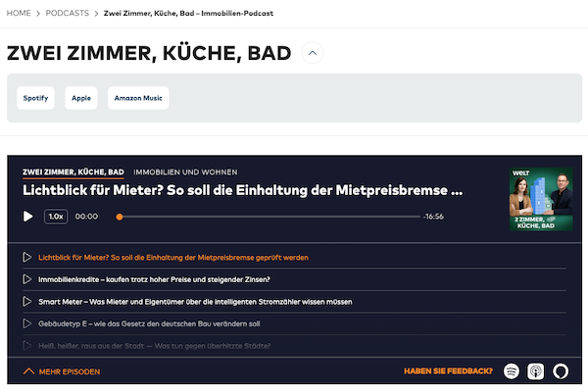Screen dimensions: 588x392
Task: Click the Amazon Music button
Action: pyautogui.click(x=138, y=98)
